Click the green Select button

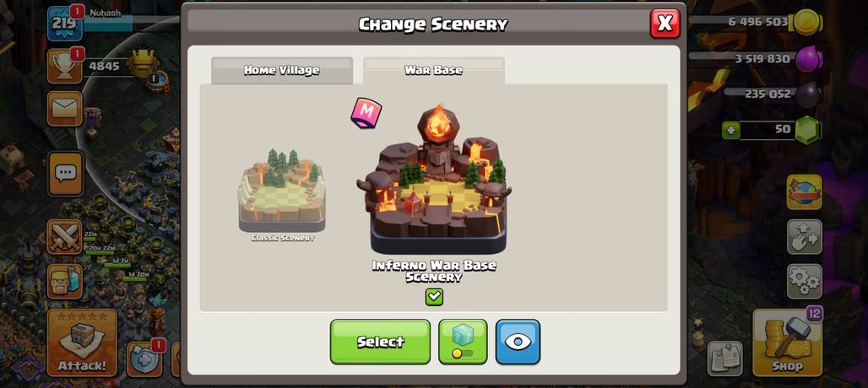tap(380, 342)
